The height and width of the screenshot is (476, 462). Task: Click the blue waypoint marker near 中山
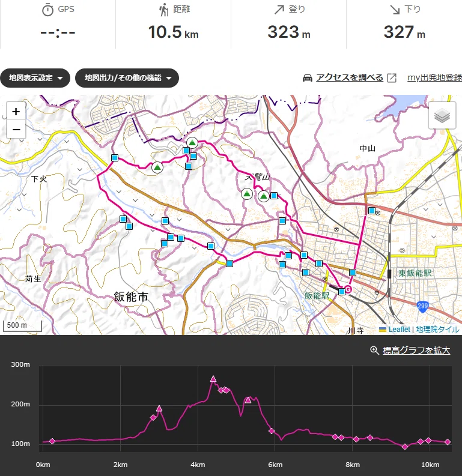(371, 210)
